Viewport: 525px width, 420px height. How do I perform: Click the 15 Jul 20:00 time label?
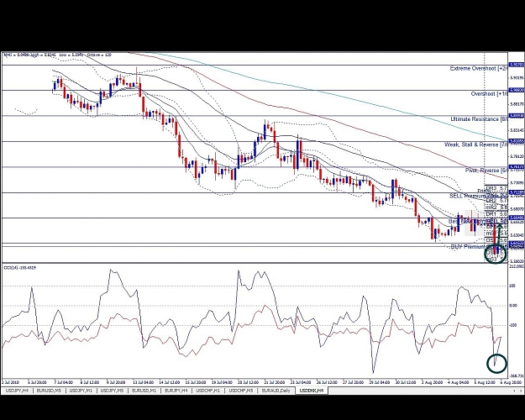[x=196, y=382]
